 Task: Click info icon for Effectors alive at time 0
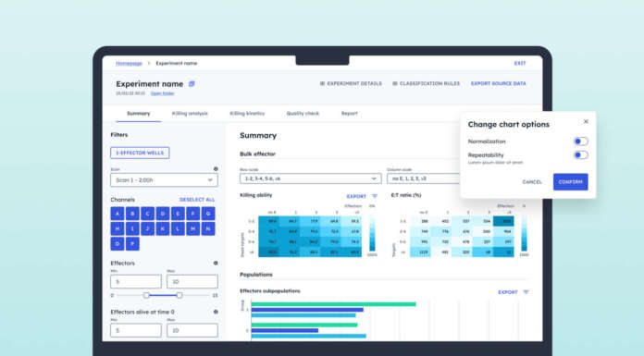point(216,312)
